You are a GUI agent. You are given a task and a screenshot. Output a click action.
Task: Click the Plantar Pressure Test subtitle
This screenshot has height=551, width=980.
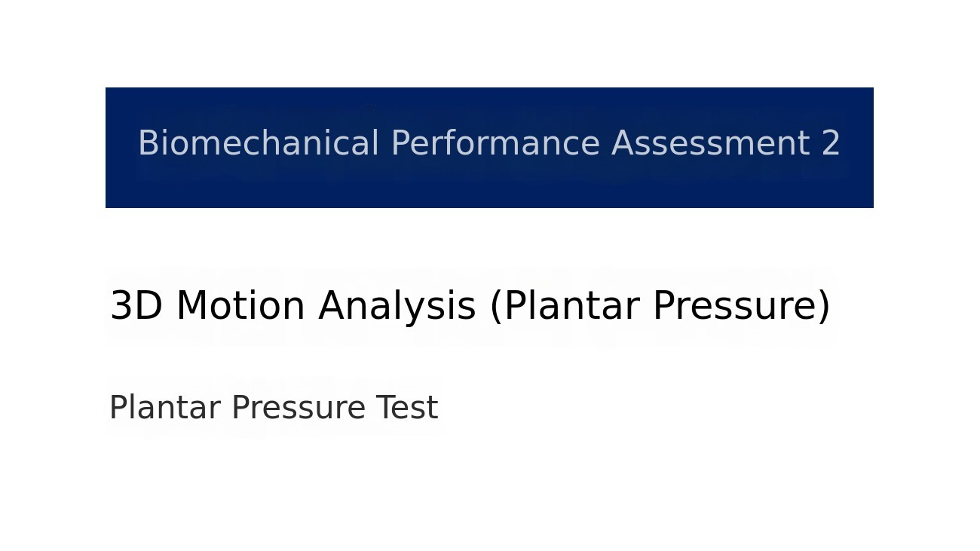click(273, 408)
